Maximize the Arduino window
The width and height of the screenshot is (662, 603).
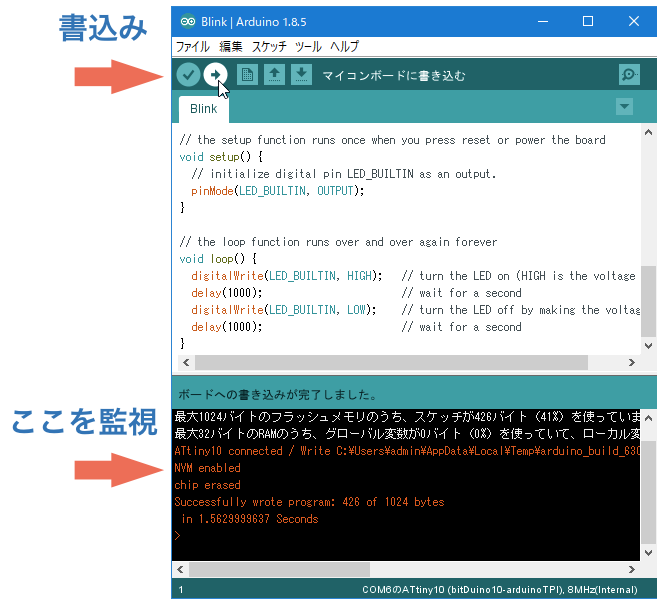point(588,21)
